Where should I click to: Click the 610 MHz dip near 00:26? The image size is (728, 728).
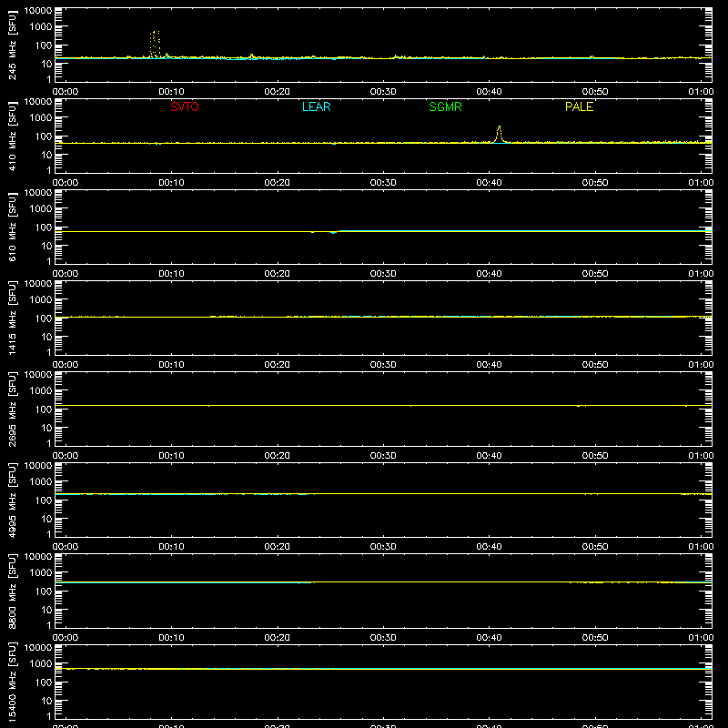pyautogui.click(x=333, y=232)
